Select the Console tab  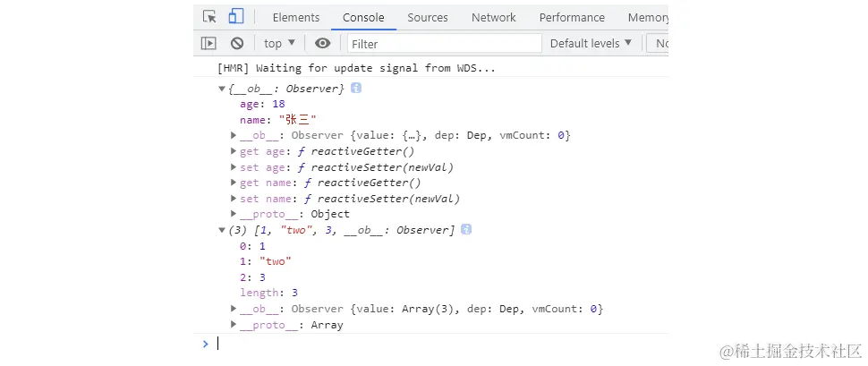[363, 18]
